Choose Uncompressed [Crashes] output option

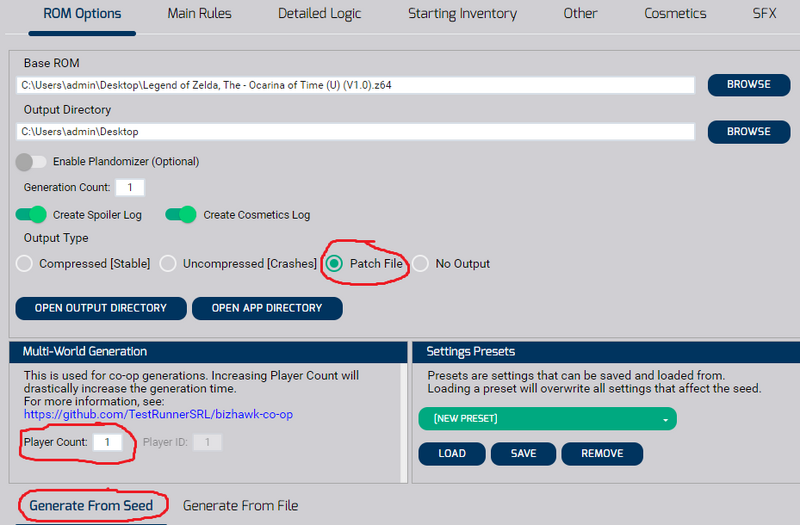coord(168,264)
